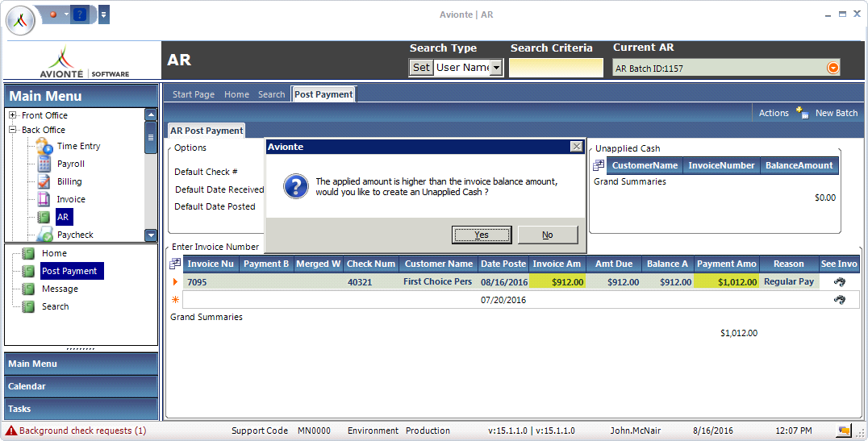Click the Payment Amo column header
868x441 pixels.
point(726,264)
